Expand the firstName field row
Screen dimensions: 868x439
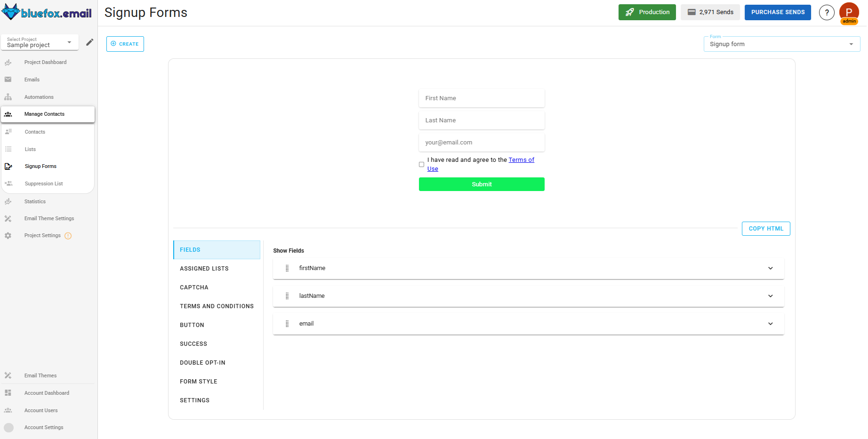[x=771, y=268]
